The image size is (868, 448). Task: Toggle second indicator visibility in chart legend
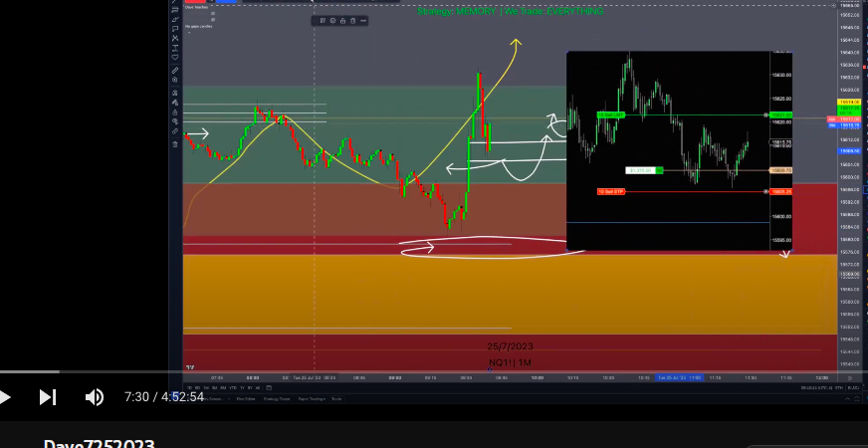tap(213, 19)
